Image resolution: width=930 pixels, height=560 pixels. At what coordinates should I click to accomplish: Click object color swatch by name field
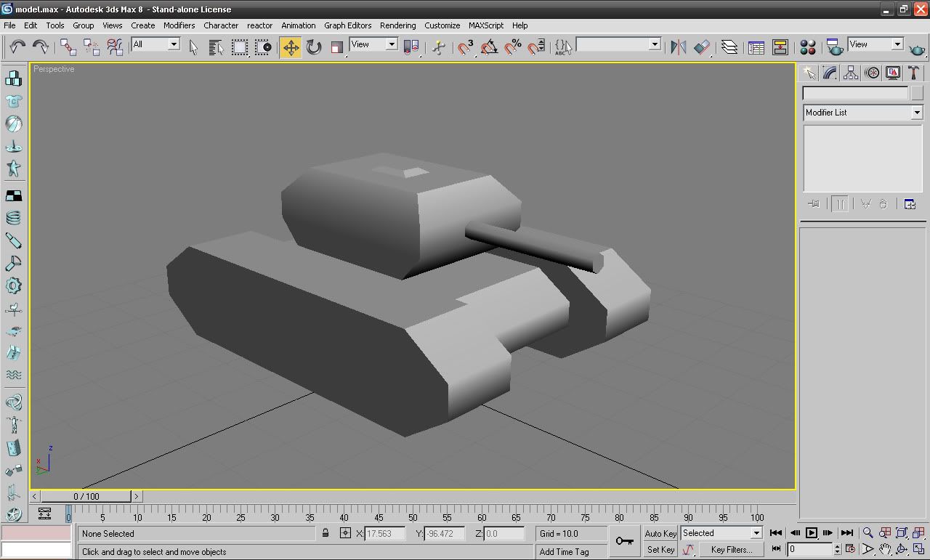click(x=916, y=94)
